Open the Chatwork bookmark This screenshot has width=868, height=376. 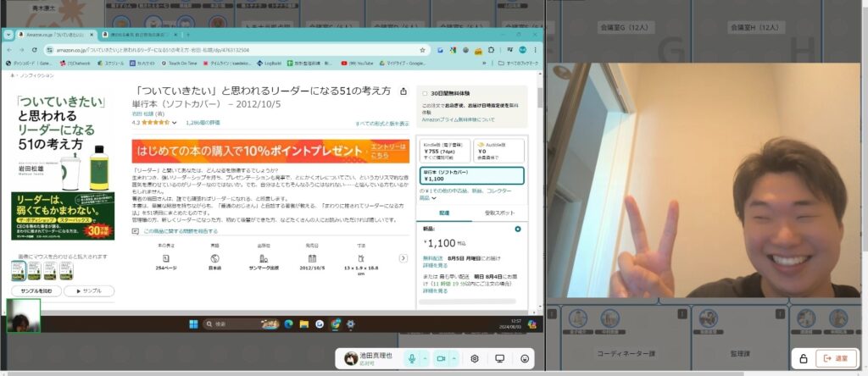pos(75,64)
